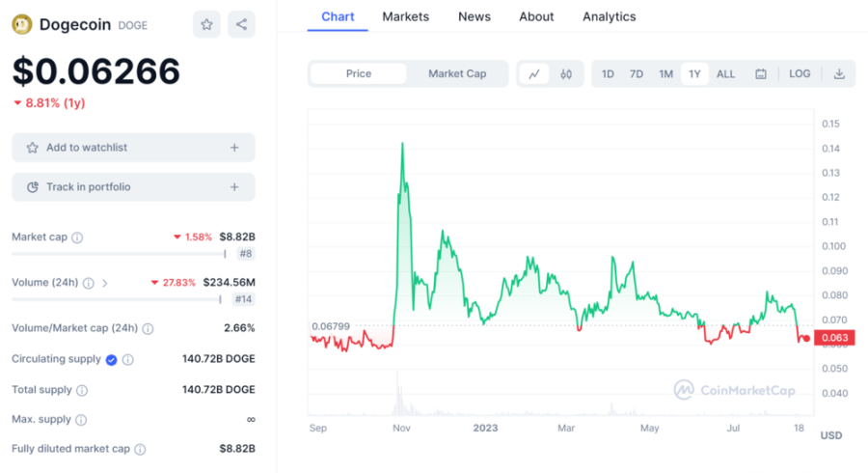This screenshot has height=473, width=868.
Task: Click the Dogecoin coin logo
Action: [22, 24]
